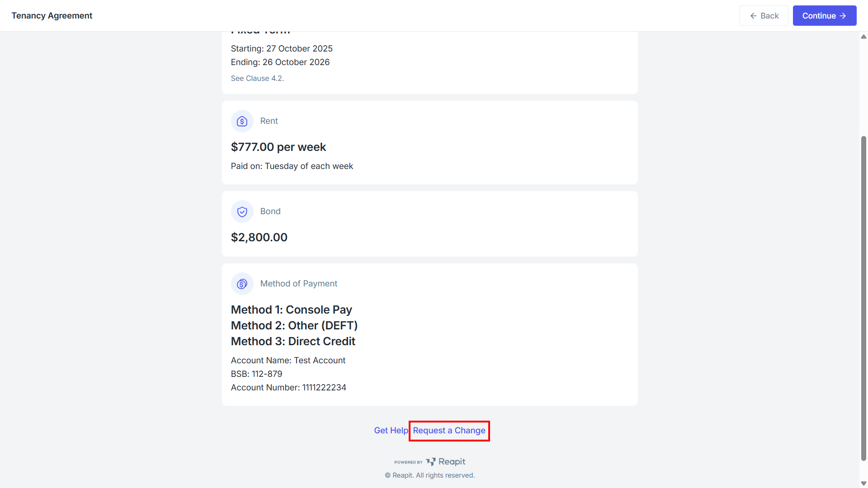
Task: Click the Tenancy Agreement page title
Action: tap(52, 16)
